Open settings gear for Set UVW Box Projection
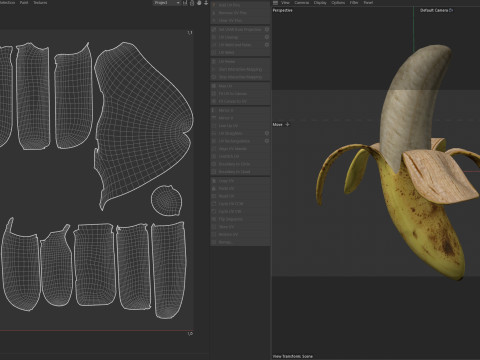 [267, 29]
